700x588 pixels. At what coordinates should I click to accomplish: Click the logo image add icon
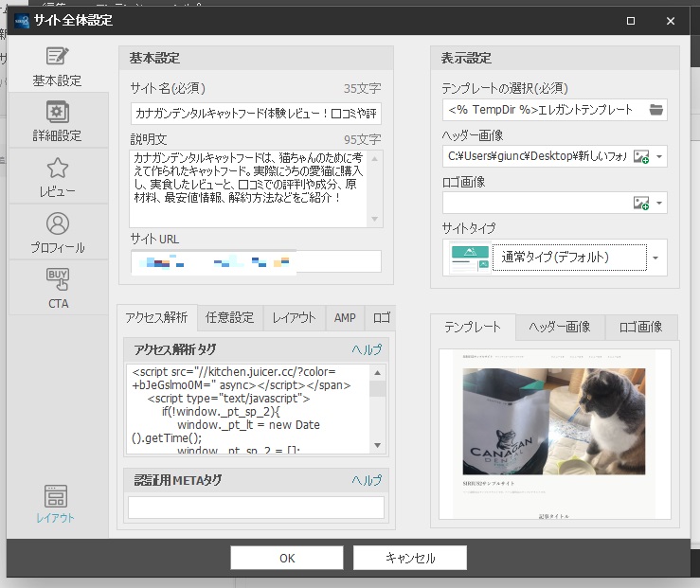tap(641, 203)
